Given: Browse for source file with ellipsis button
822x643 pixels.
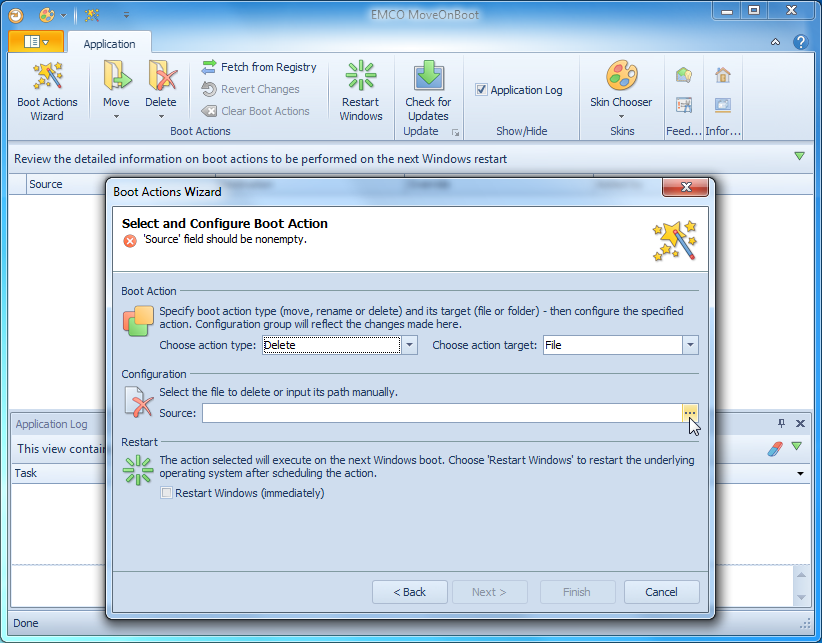Looking at the screenshot, I should point(690,413).
